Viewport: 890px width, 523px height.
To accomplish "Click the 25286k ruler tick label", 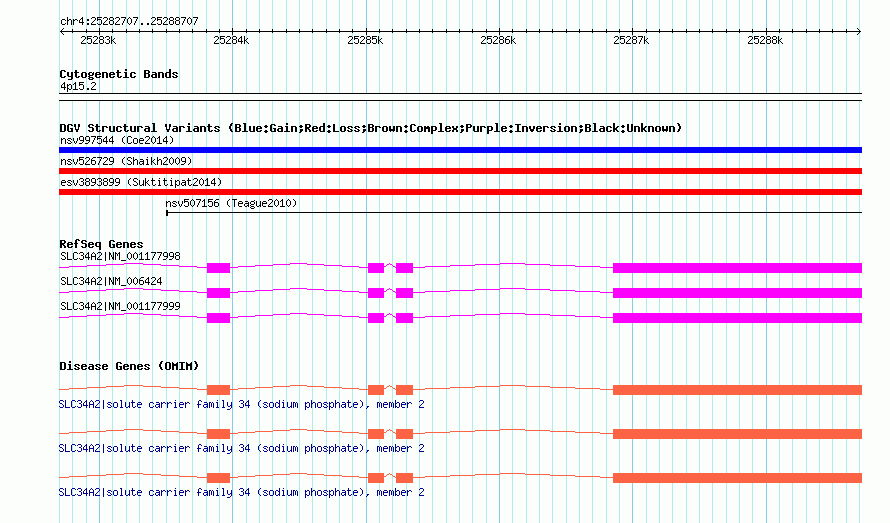I will (498, 40).
